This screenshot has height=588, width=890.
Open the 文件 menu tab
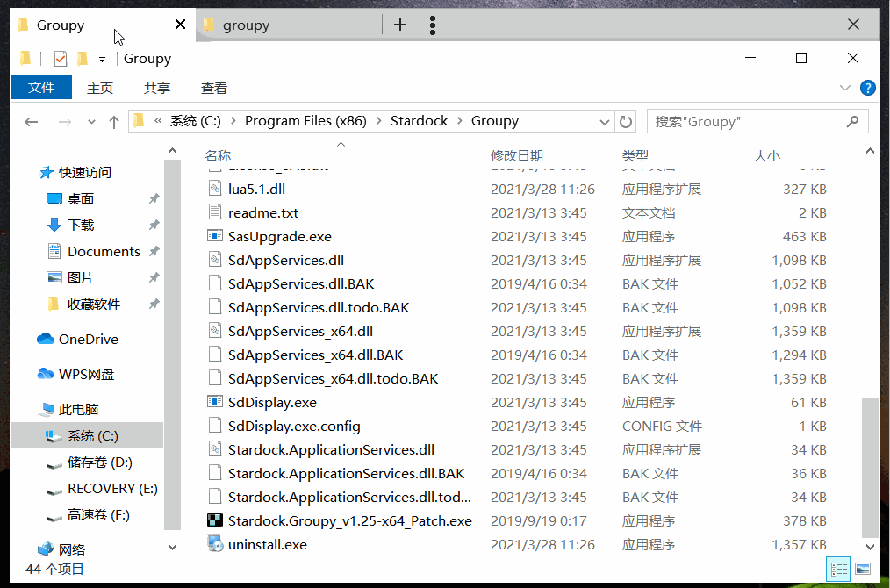[41, 88]
